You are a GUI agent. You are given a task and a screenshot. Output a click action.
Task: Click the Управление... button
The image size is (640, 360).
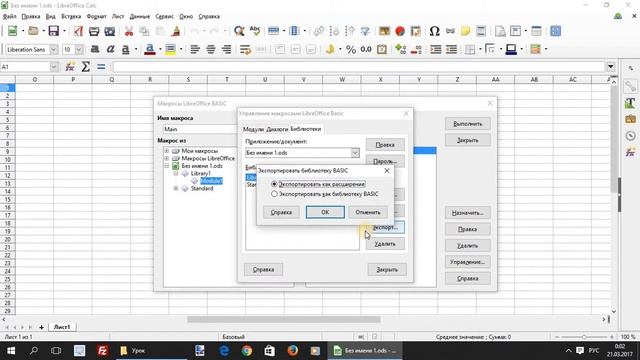coord(467,262)
